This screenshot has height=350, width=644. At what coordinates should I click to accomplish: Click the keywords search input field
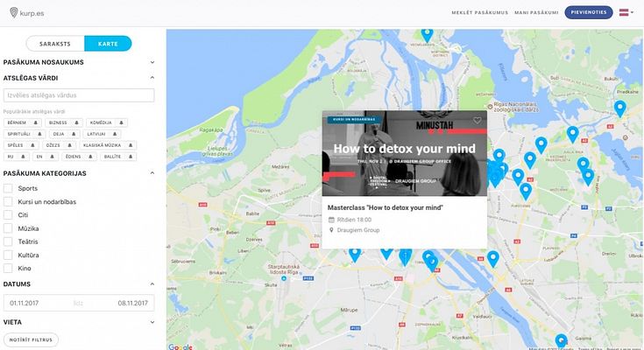pos(79,95)
